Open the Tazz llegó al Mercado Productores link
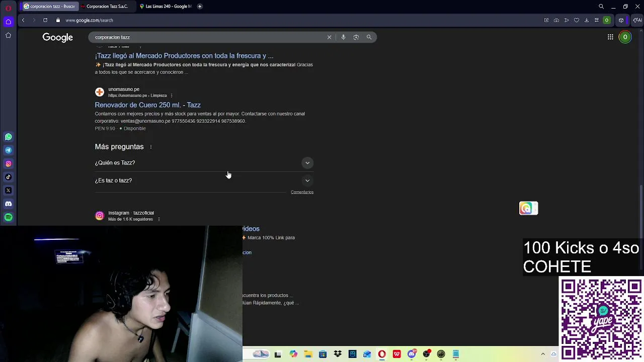Image resolution: width=644 pixels, height=362 pixels. (x=184, y=56)
